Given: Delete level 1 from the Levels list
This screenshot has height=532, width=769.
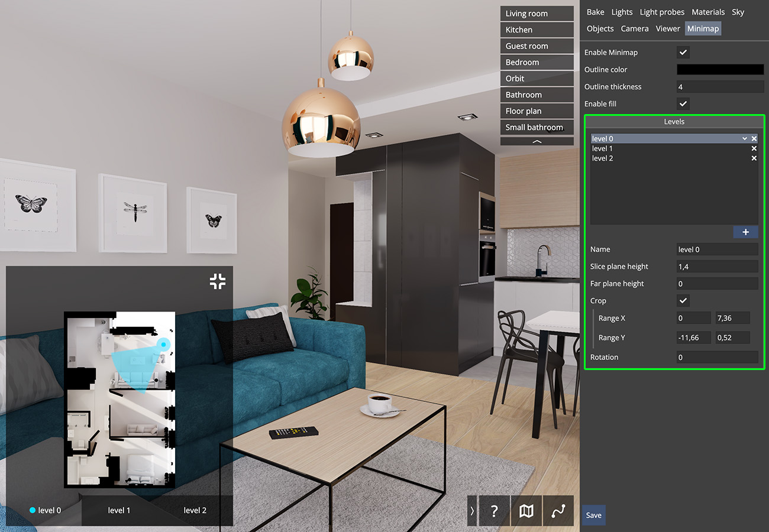Looking at the screenshot, I should coord(754,149).
